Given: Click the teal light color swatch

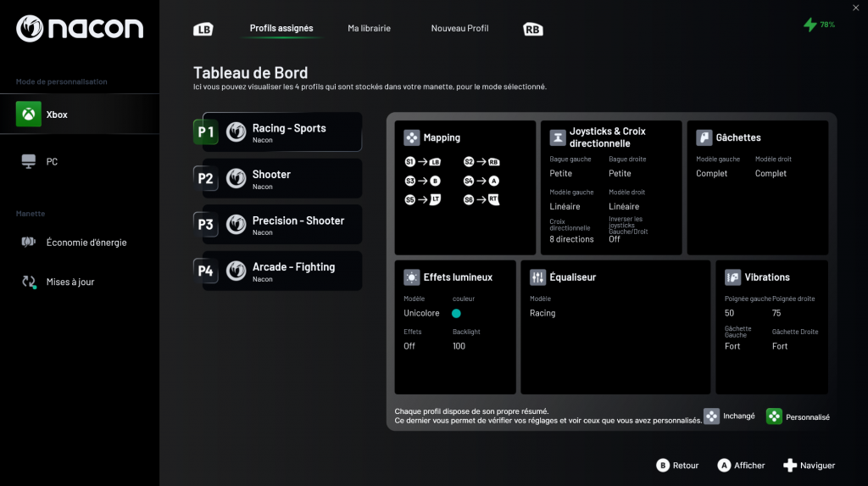Looking at the screenshot, I should (x=456, y=313).
